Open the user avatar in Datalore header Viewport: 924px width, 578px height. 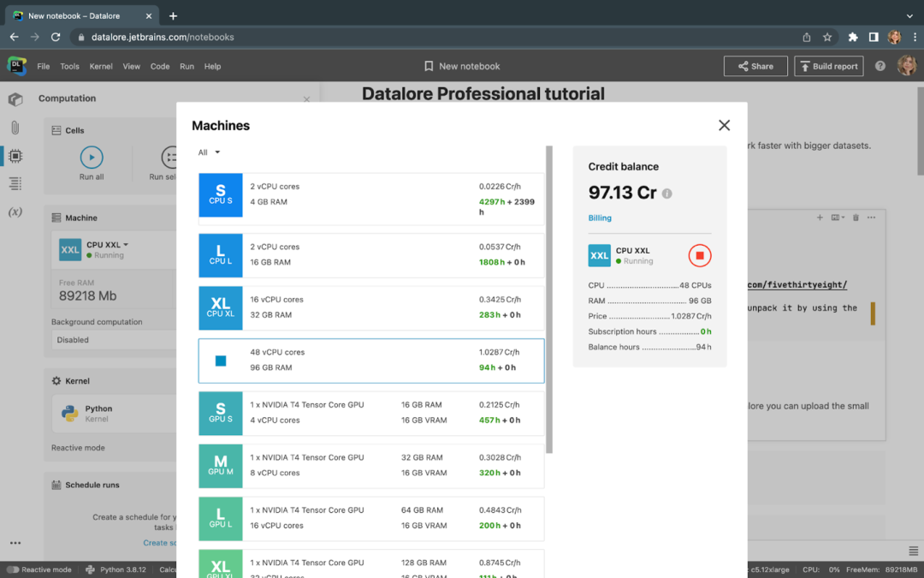pos(906,65)
